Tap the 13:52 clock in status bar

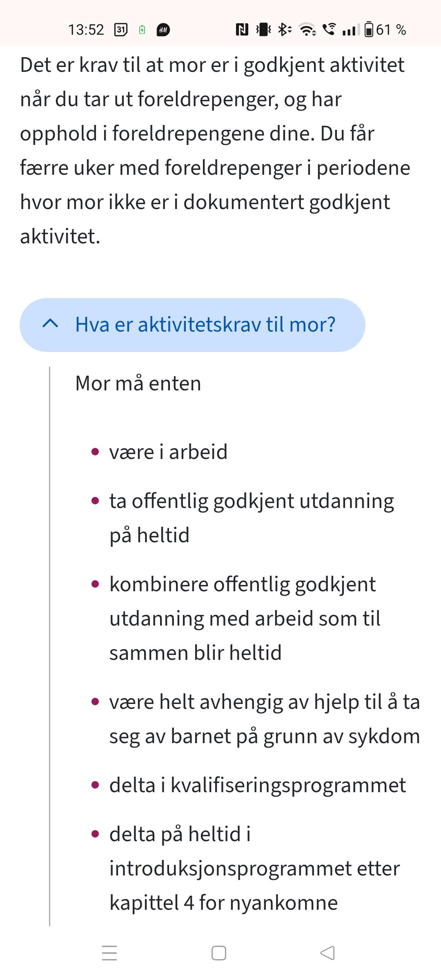86,30
